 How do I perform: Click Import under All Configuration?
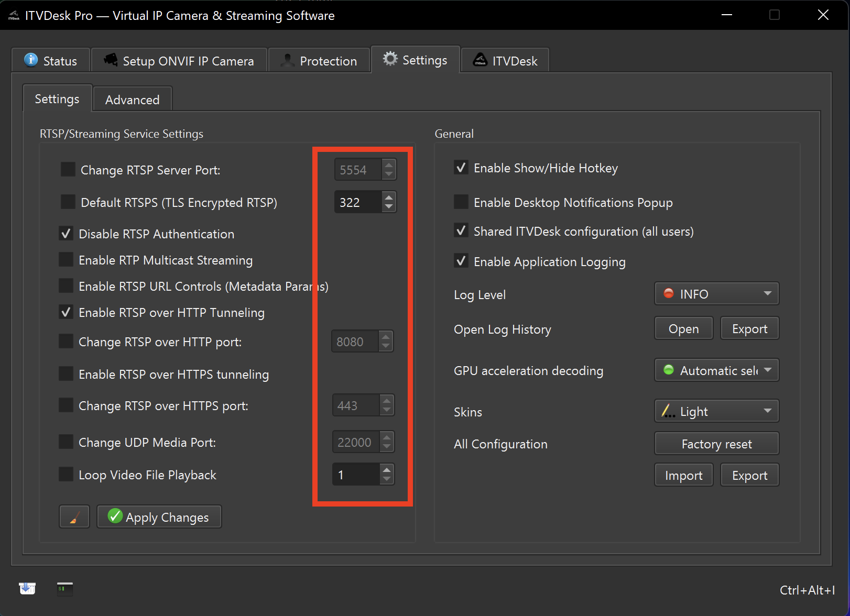pyautogui.click(x=683, y=475)
